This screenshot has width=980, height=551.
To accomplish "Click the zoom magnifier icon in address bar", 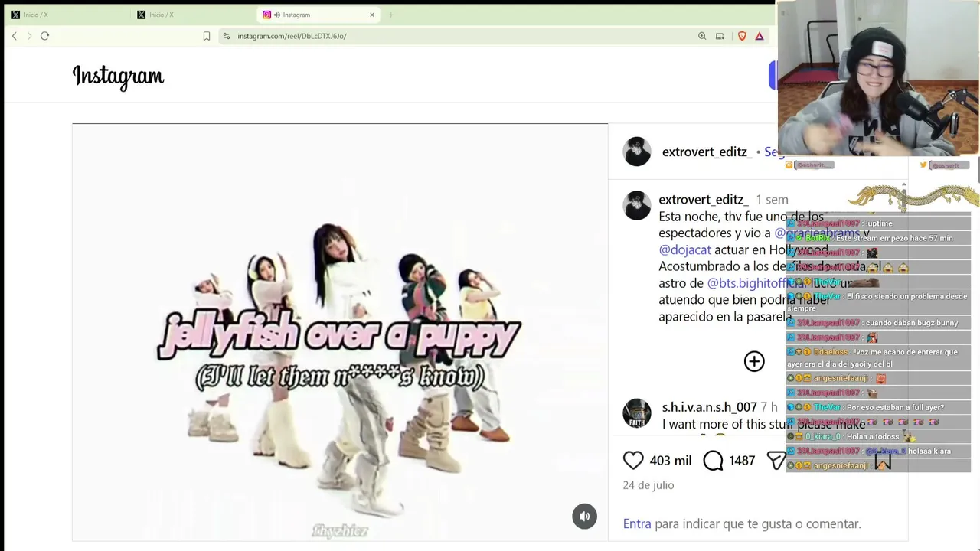I will pyautogui.click(x=702, y=36).
